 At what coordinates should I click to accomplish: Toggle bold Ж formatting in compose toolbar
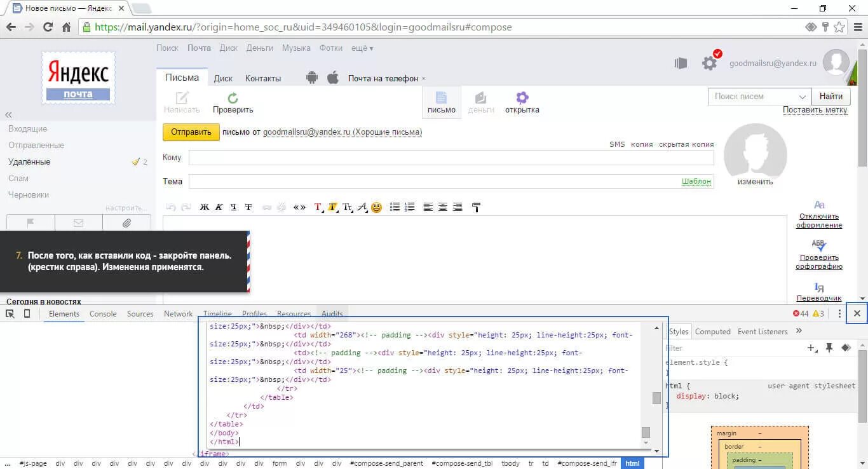(x=204, y=207)
